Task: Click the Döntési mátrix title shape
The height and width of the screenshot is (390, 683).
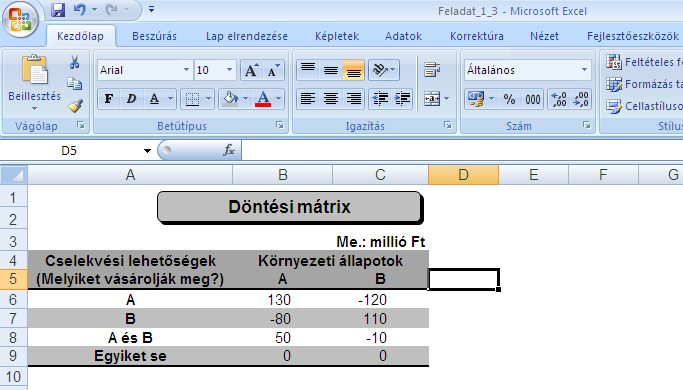Action: point(290,207)
